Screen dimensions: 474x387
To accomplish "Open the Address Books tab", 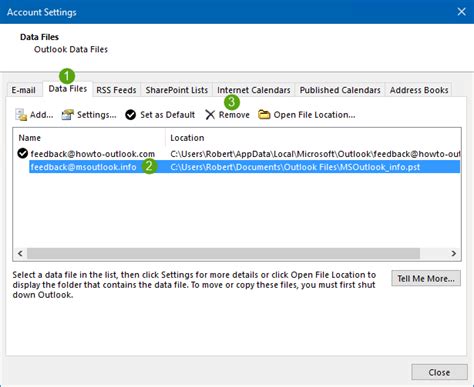I will [419, 90].
